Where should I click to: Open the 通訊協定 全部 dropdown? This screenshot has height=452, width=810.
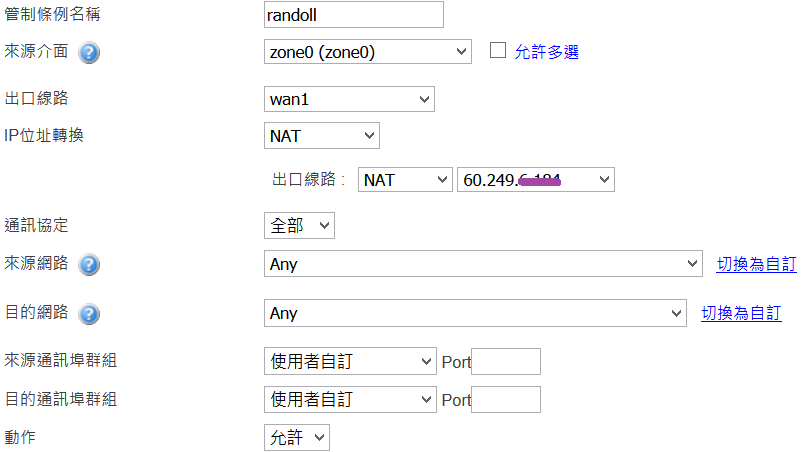coord(298,226)
